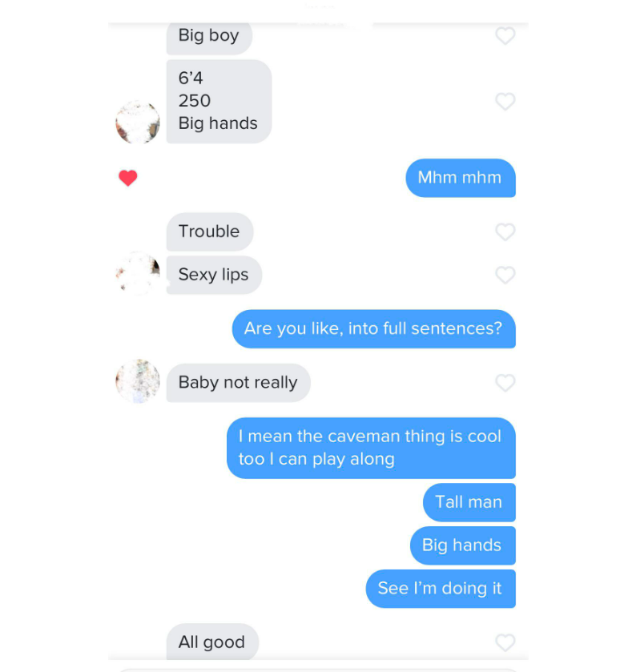624x672 pixels.
Task: Tap the 'Trouble' received message bubble
Action: [x=210, y=231]
